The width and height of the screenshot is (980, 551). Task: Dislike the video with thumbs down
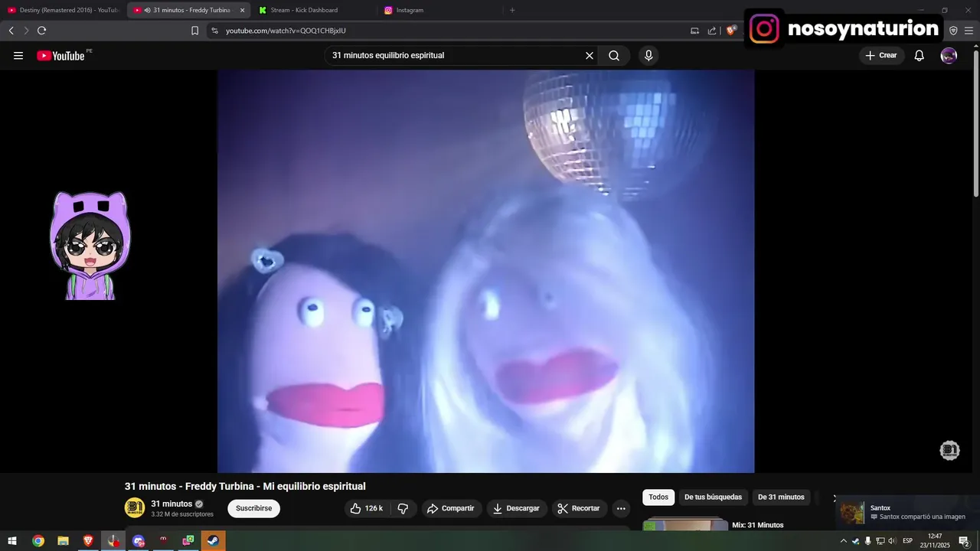pos(403,508)
